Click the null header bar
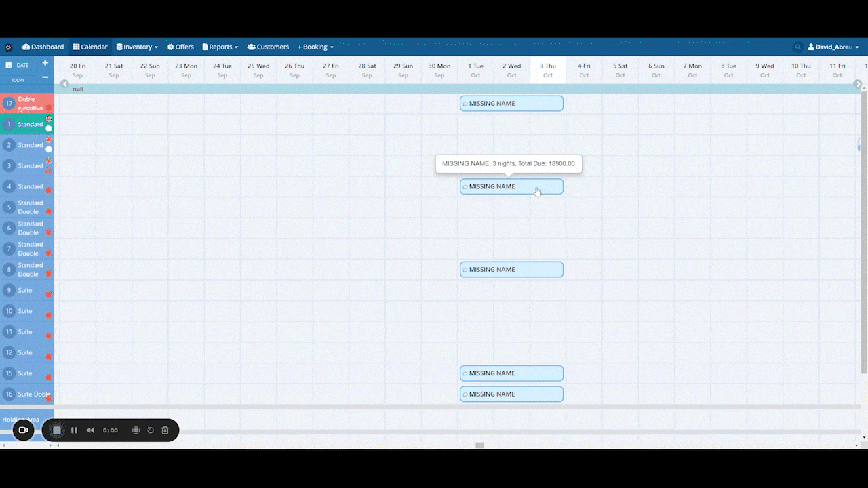 click(x=458, y=89)
